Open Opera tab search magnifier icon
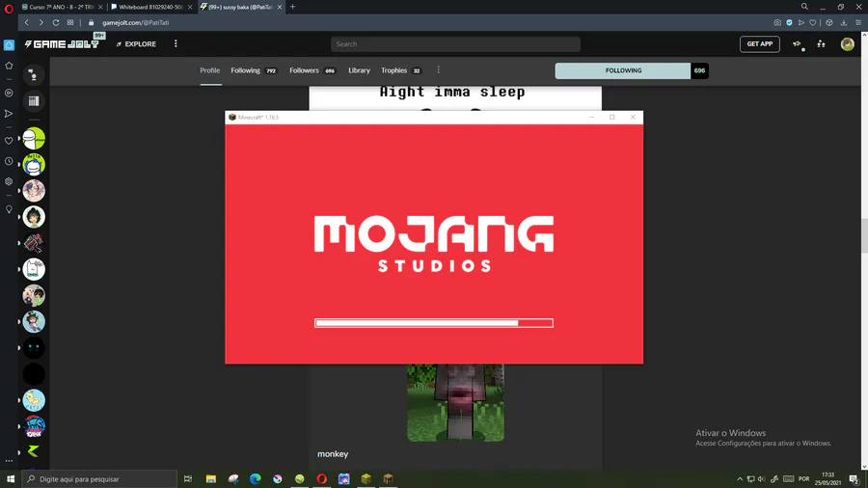The height and width of the screenshot is (488, 868). pos(804,7)
